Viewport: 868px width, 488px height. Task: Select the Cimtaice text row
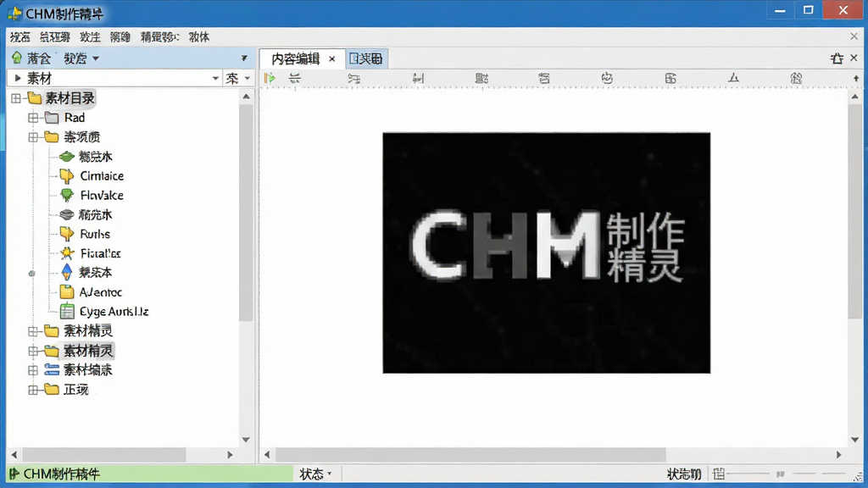tap(102, 176)
